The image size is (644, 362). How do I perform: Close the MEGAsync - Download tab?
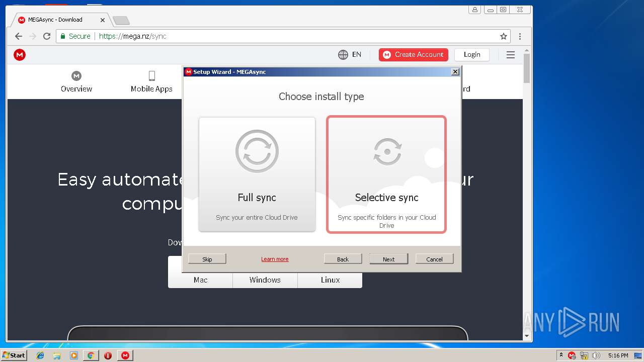[103, 20]
